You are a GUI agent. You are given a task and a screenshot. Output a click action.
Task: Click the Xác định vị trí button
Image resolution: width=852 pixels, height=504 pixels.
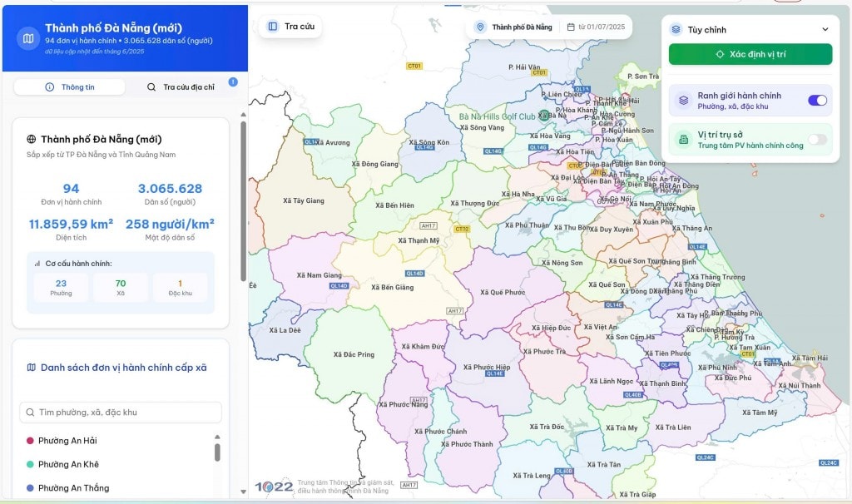[x=750, y=54]
